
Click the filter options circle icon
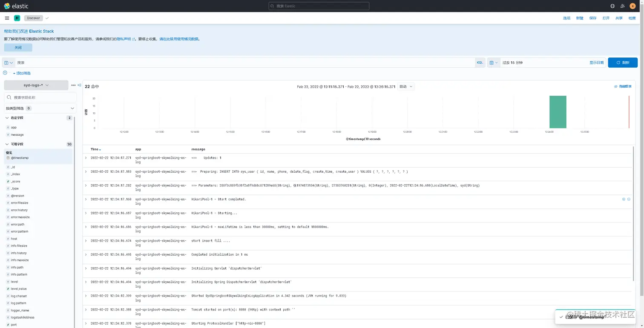(5, 73)
